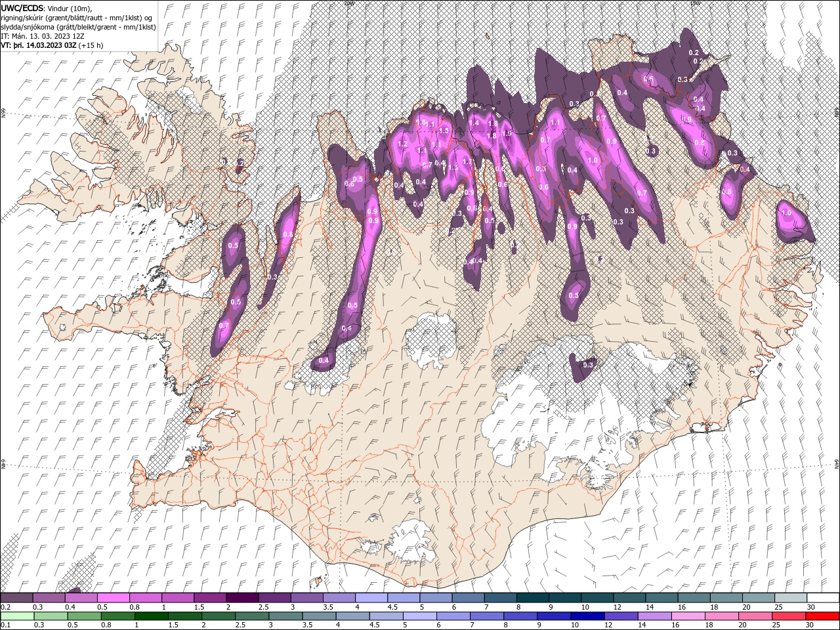Click the 'IT: Mán. 13. 03. 2023 12Z' line
The image size is (840, 630).
coord(41,36)
